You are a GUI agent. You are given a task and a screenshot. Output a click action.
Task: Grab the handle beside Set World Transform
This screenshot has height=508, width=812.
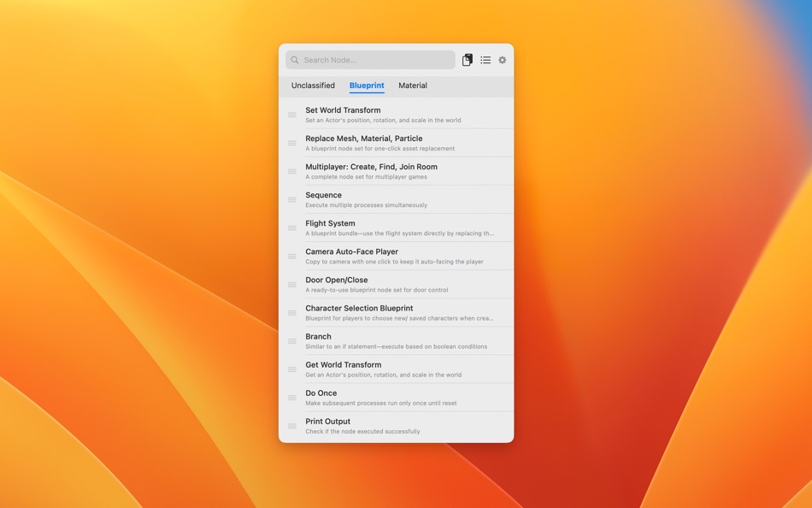point(292,115)
